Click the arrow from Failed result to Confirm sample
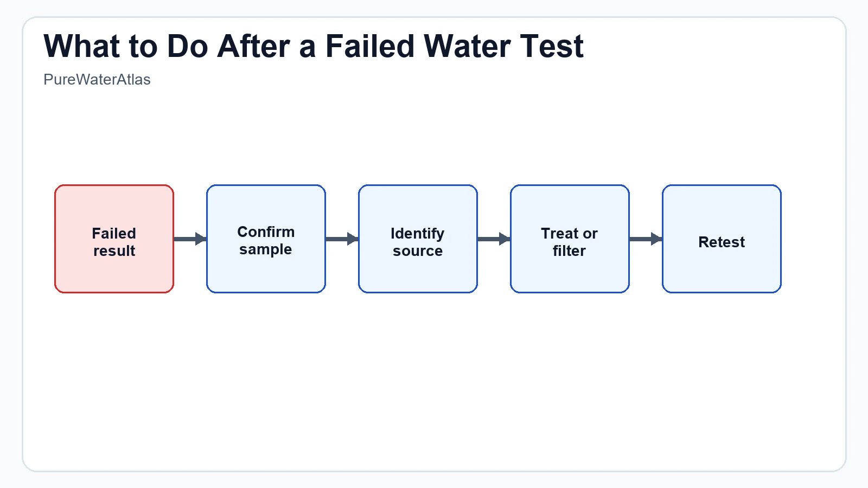Image resolution: width=868 pixels, height=488 pixels. [x=190, y=239]
